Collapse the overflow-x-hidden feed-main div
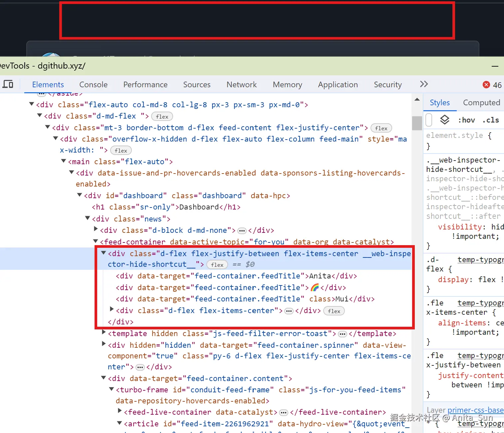 tap(56, 138)
